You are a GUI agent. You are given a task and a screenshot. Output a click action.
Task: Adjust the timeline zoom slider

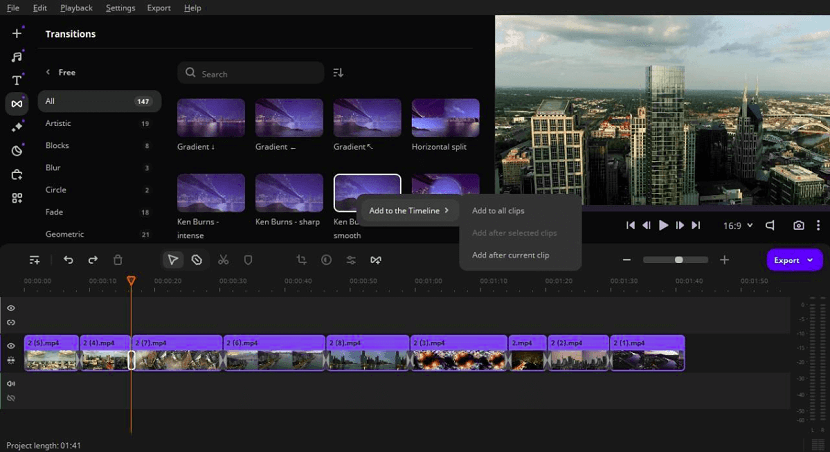(x=675, y=260)
